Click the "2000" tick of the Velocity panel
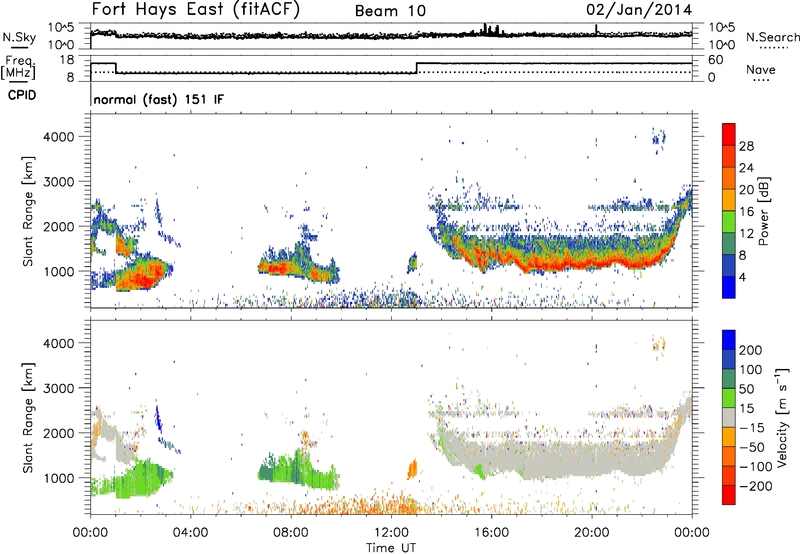This screenshot has width=800, height=554. click(59, 433)
